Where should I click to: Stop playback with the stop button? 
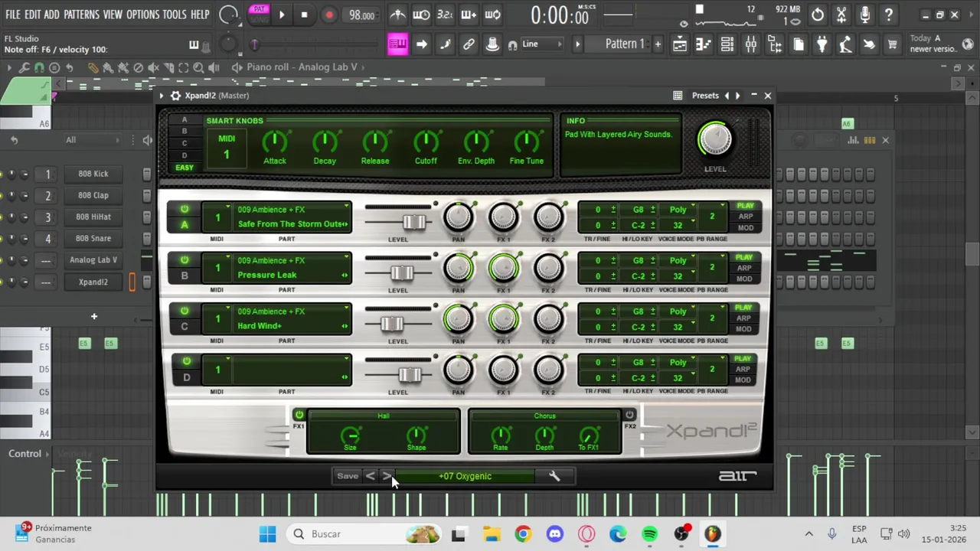[304, 15]
